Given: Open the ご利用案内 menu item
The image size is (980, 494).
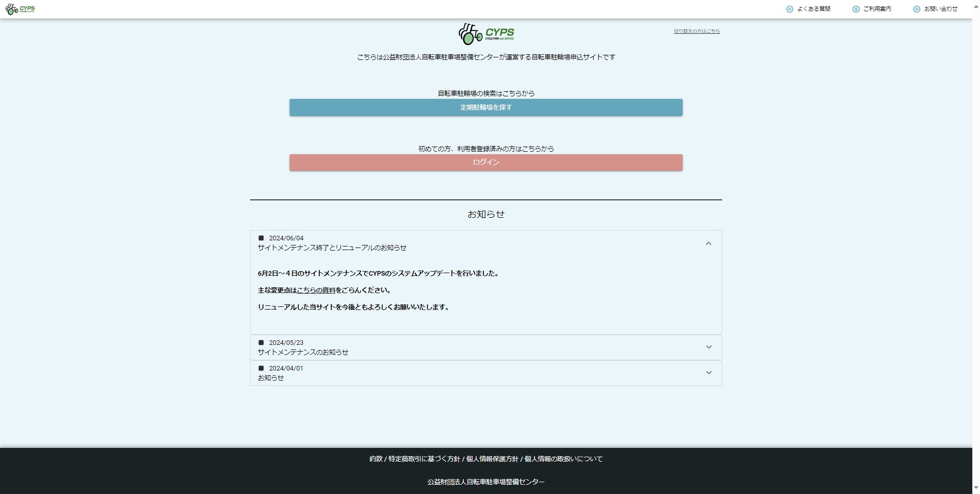Looking at the screenshot, I should [x=877, y=9].
